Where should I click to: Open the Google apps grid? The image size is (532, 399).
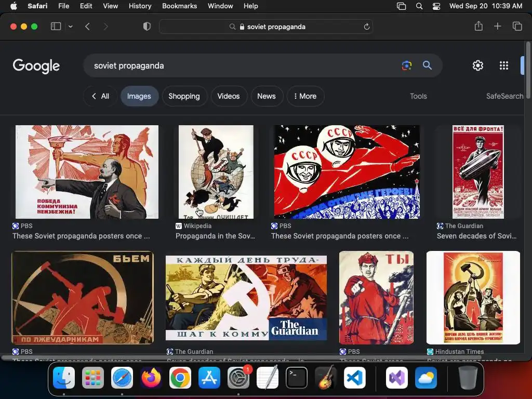504,65
